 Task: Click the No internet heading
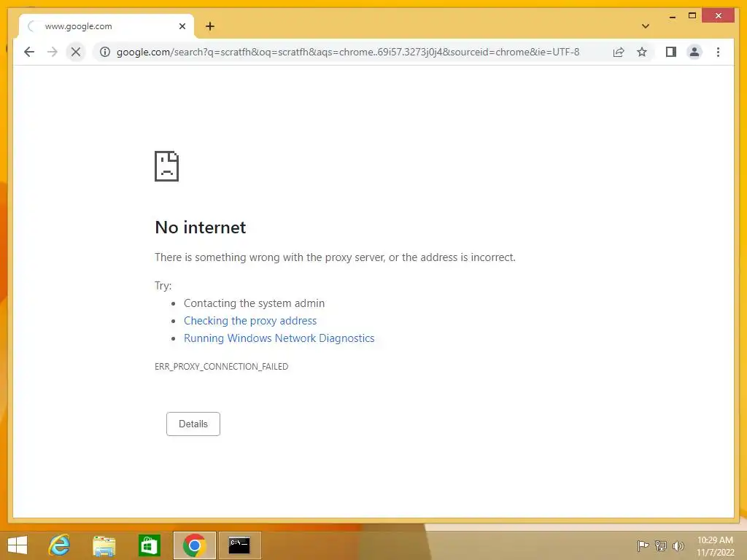point(201,227)
